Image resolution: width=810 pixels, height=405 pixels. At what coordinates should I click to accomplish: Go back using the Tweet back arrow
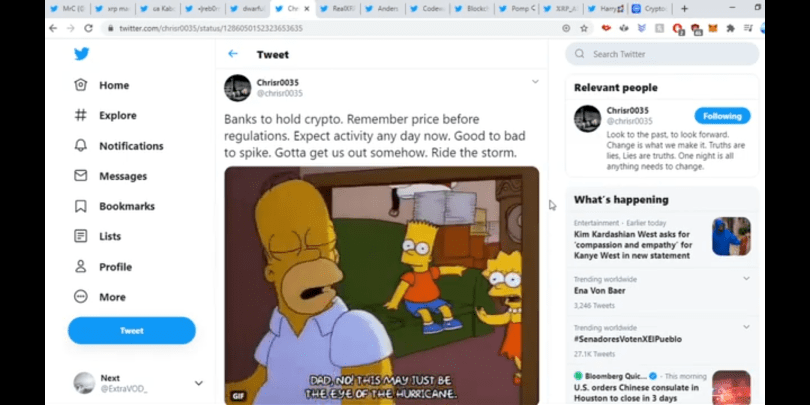(233, 54)
